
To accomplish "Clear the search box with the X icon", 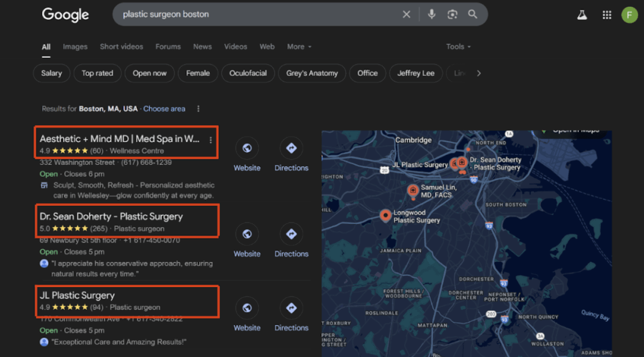I will click(407, 15).
